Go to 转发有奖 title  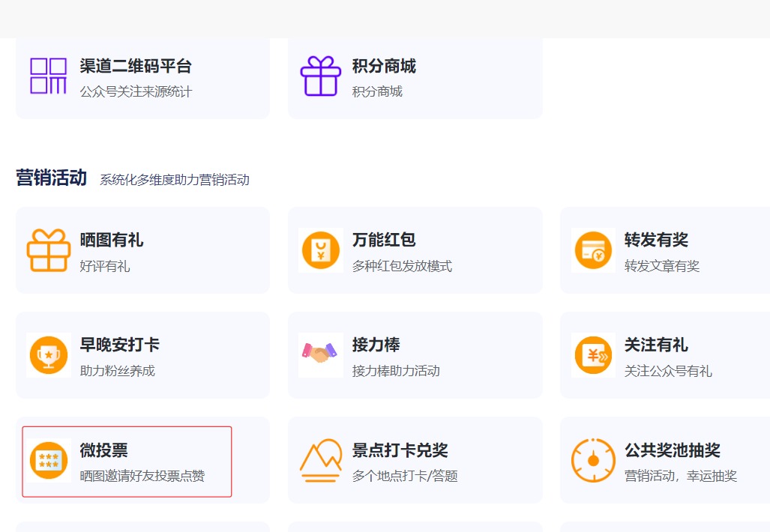click(x=656, y=240)
